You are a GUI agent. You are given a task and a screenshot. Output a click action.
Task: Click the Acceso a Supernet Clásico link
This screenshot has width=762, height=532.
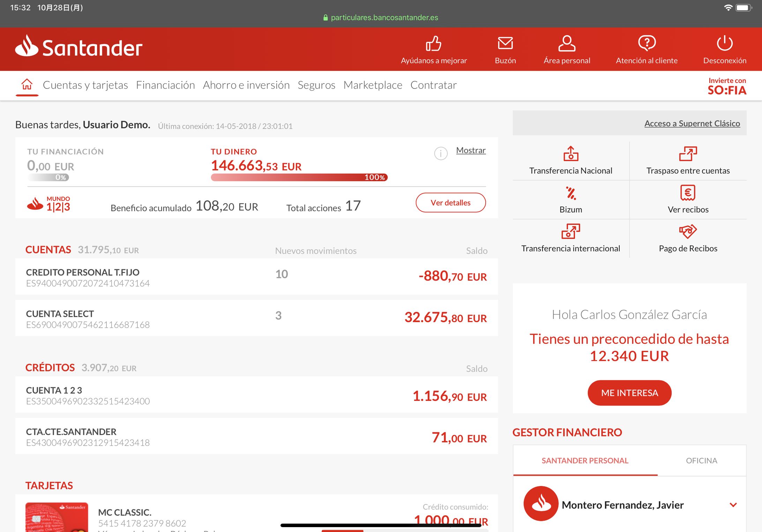[x=692, y=123]
